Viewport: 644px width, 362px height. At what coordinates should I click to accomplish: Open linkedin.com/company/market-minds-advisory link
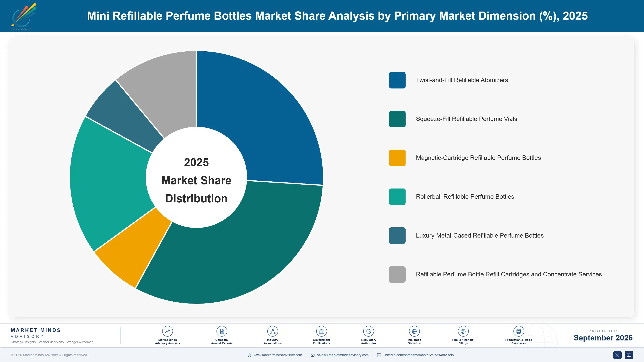(x=419, y=355)
